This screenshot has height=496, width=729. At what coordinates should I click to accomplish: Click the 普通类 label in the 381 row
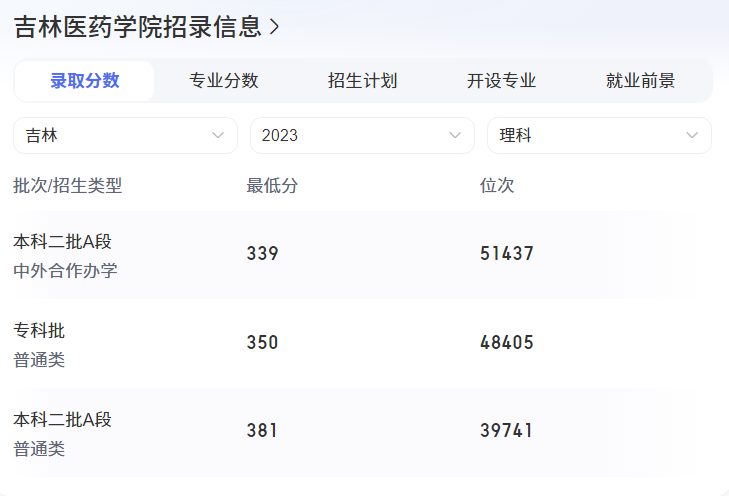[x=39, y=449]
